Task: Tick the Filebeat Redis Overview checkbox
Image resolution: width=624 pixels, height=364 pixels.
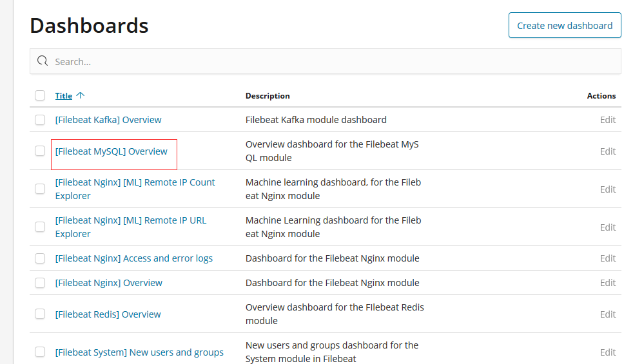Action: pyautogui.click(x=40, y=314)
